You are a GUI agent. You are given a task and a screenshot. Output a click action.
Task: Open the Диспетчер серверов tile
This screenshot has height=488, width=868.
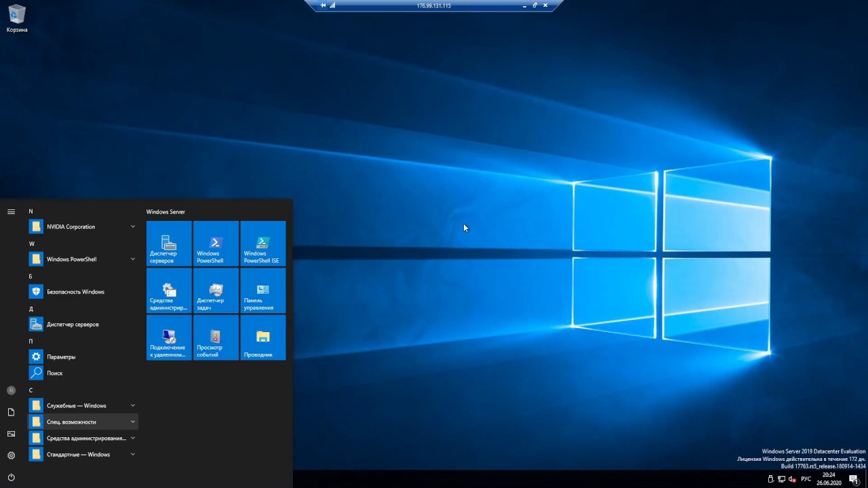pos(169,243)
